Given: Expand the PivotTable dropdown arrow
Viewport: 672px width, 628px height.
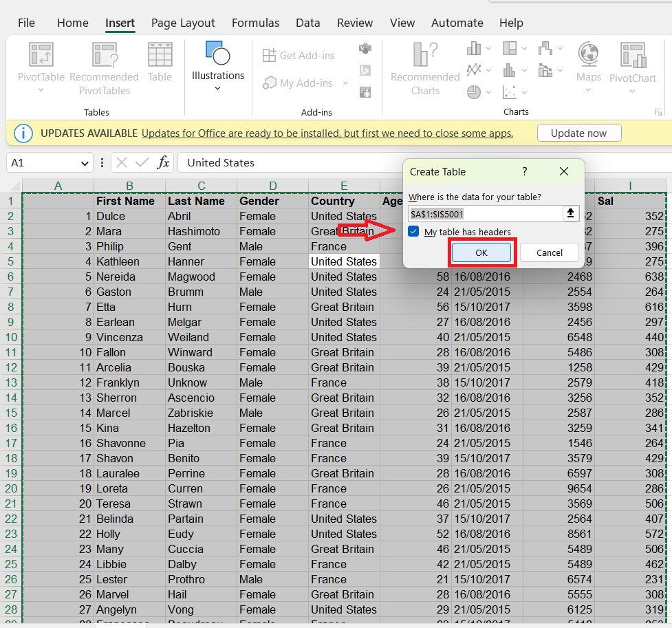Looking at the screenshot, I should pos(41,90).
